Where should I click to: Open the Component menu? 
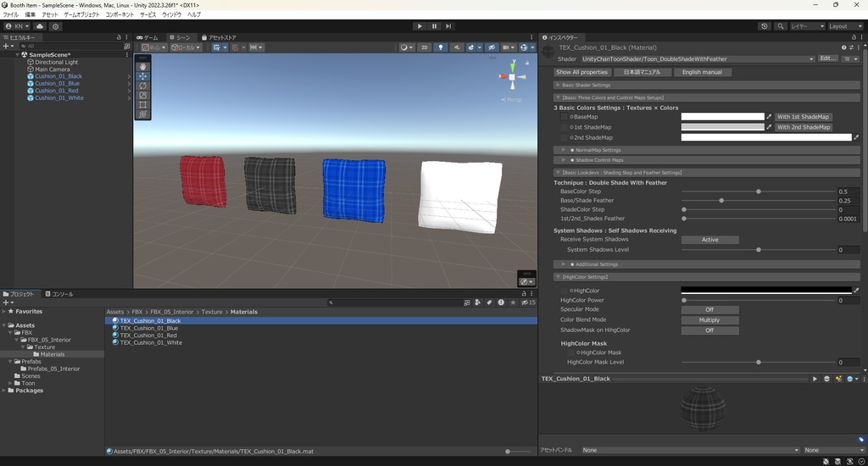[120, 14]
